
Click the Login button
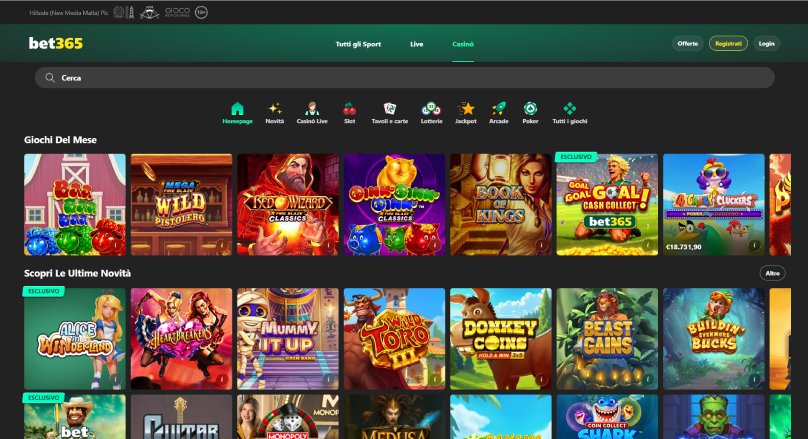coord(766,43)
